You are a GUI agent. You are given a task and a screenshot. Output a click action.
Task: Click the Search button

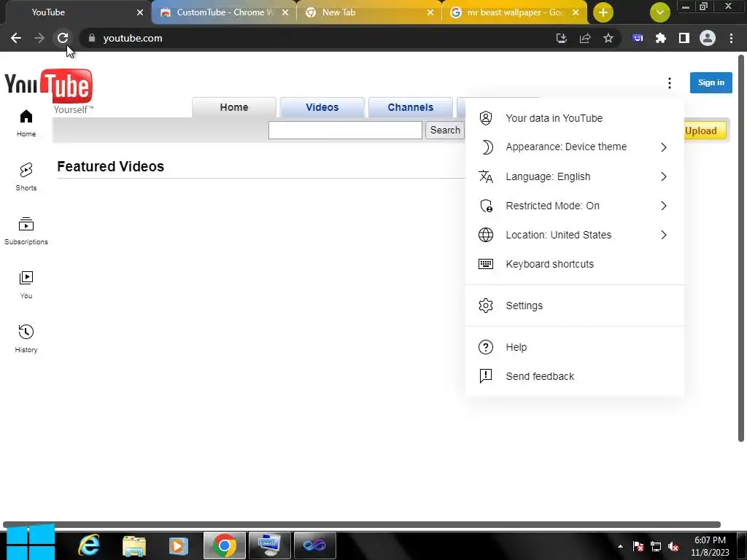coord(445,130)
